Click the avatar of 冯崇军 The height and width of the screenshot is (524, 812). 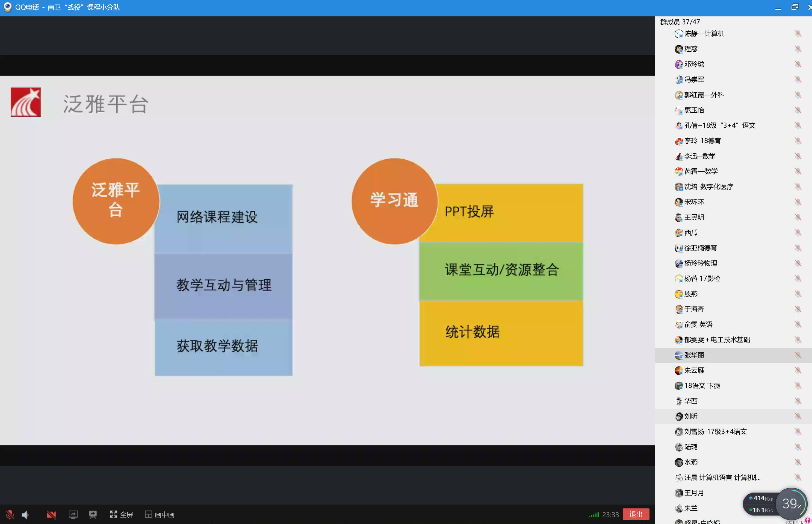point(679,80)
